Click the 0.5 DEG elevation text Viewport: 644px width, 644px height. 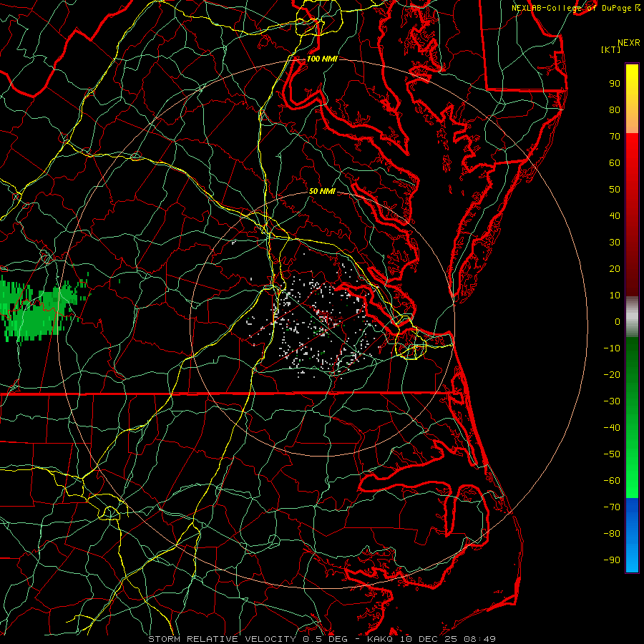pos(326,639)
